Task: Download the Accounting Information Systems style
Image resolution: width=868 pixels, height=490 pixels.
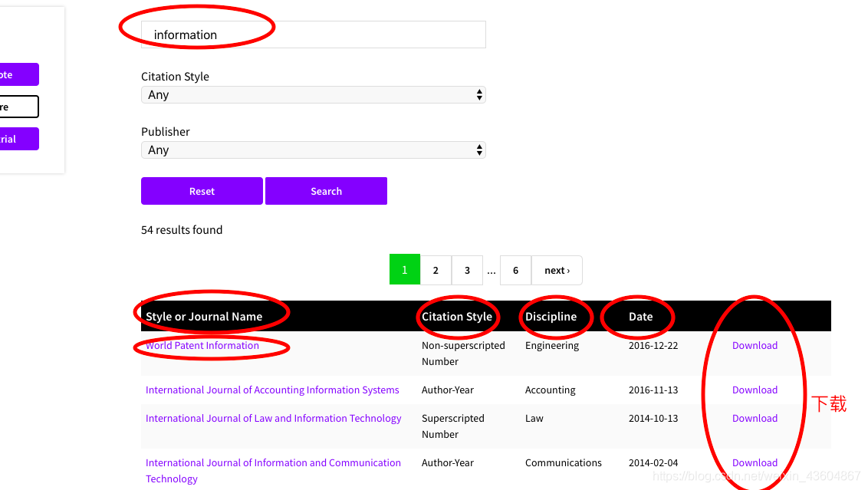Action: tap(755, 390)
